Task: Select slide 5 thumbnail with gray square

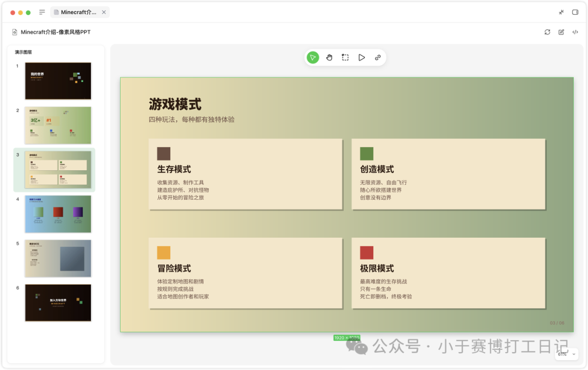Action: 58,258
